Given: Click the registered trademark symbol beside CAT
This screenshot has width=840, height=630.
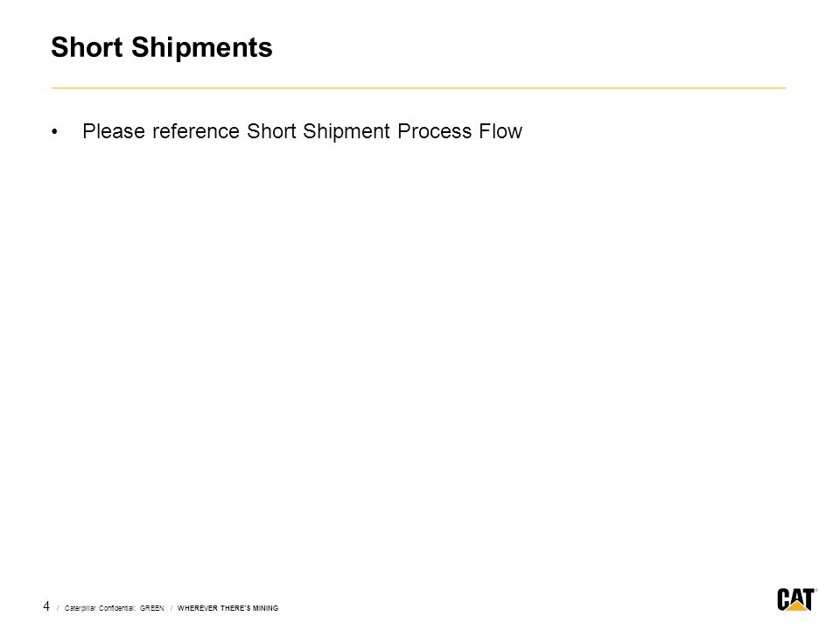Looking at the screenshot, I should coord(815,591).
